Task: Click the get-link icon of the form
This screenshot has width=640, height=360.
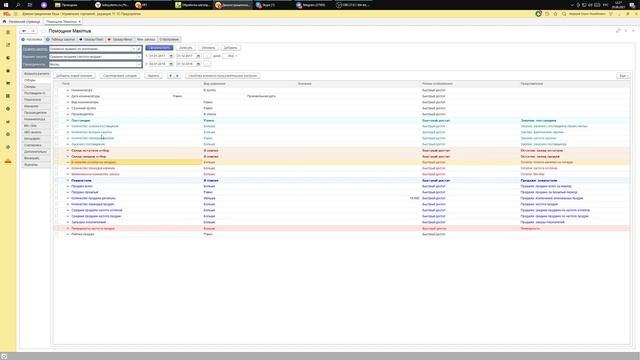Action: (x=618, y=31)
